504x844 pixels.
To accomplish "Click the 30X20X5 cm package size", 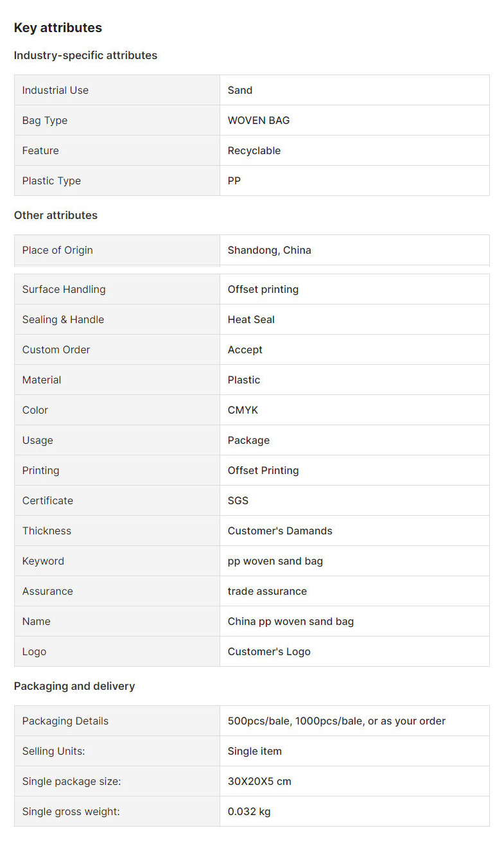I will point(259,781).
